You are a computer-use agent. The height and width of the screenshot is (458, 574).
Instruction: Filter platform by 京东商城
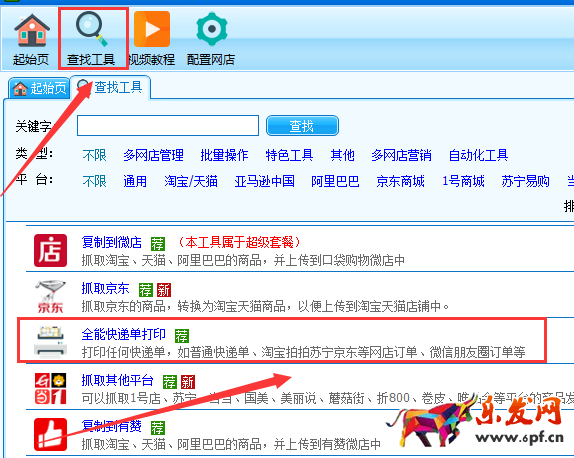(400, 181)
